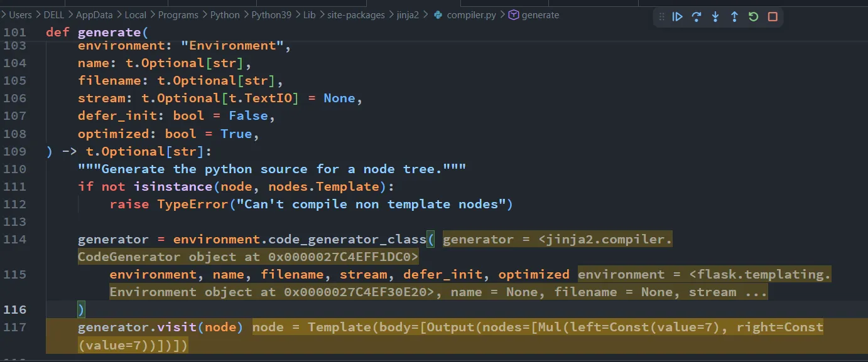
Task: Step into the function call
Action: click(x=715, y=17)
